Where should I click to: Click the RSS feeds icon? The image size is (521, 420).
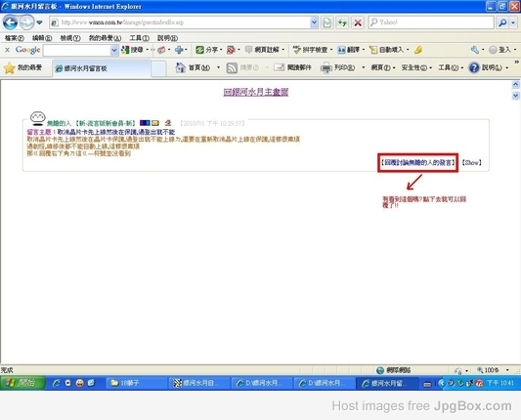[232, 67]
